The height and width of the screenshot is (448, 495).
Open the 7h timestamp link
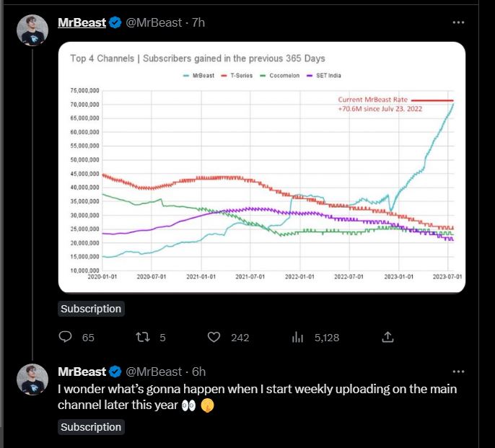[198, 23]
